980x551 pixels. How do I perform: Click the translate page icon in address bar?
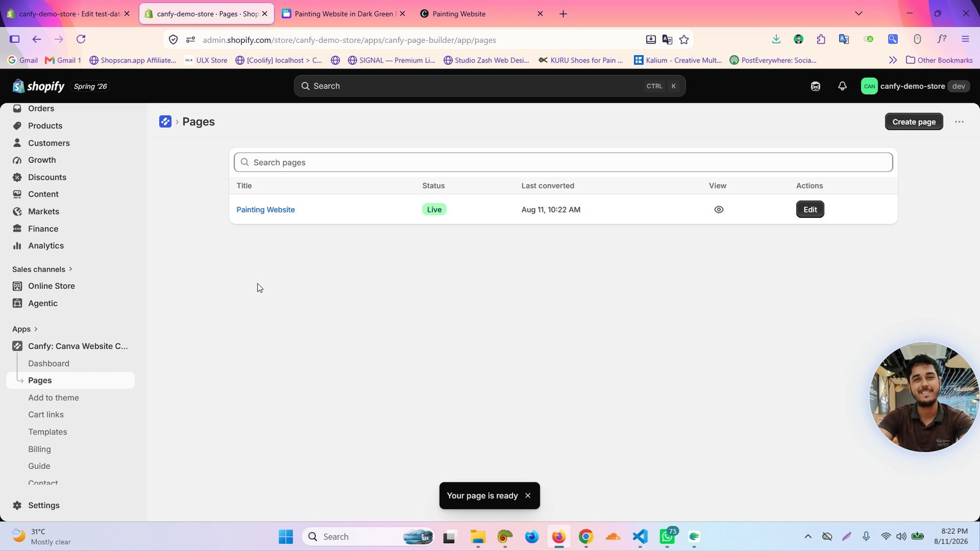tap(667, 40)
